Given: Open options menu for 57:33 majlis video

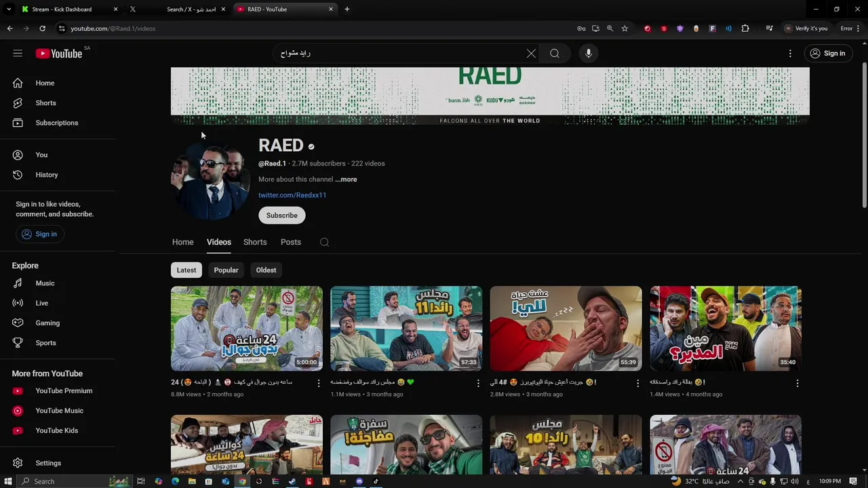Looking at the screenshot, I should (x=478, y=383).
